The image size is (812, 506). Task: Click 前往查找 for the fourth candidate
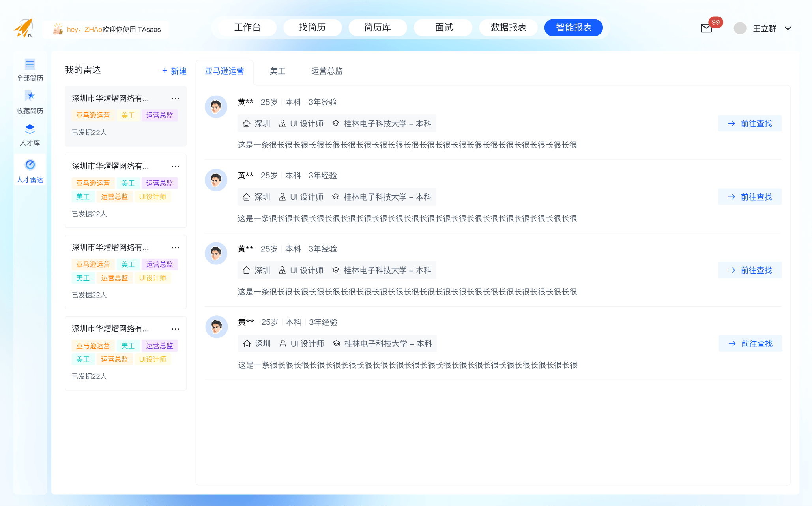[750, 344]
